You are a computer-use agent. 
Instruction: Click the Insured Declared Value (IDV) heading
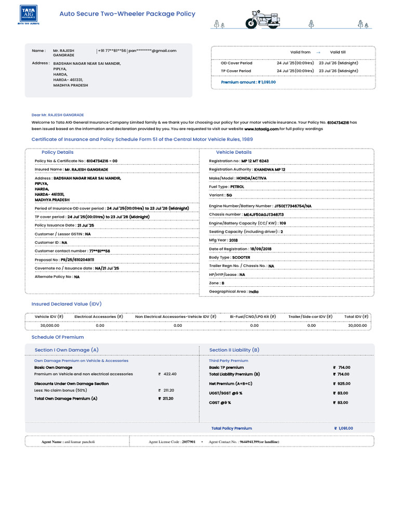click(x=66, y=304)
